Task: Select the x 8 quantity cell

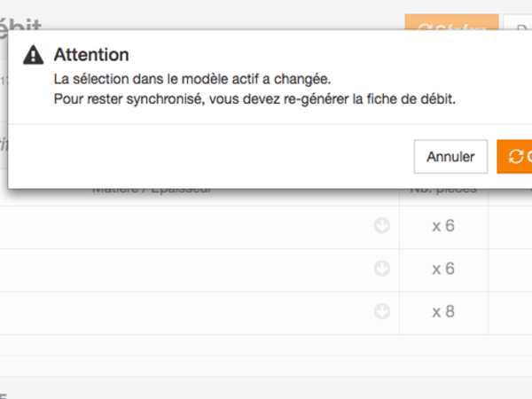Action: 443,311
